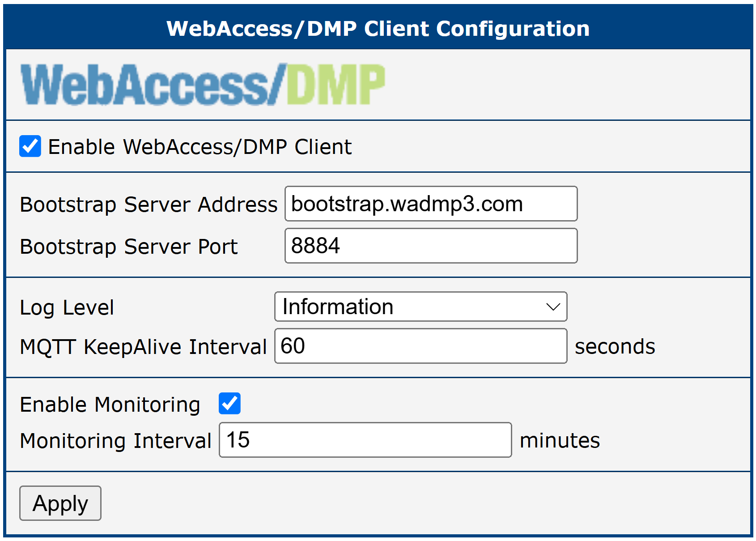Click the MQTT KeepAlive Interval label
The image size is (756, 541).
pyautogui.click(x=144, y=347)
